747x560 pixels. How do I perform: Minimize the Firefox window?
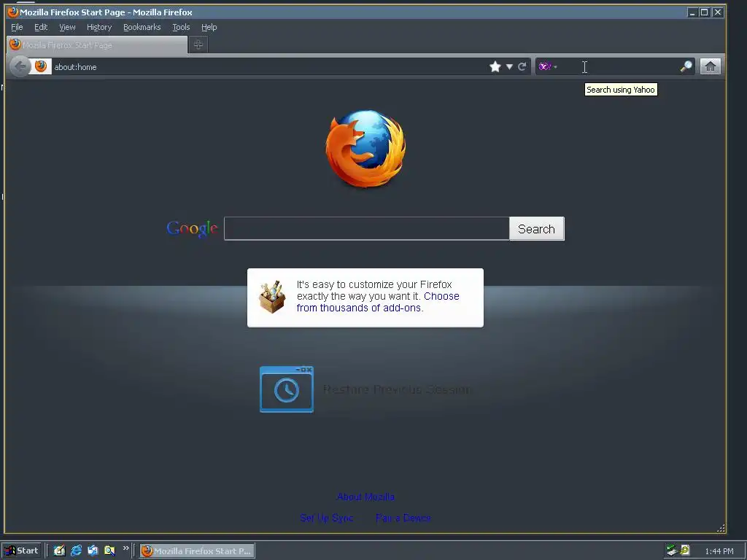pyautogui.click(x=692, y=12)
